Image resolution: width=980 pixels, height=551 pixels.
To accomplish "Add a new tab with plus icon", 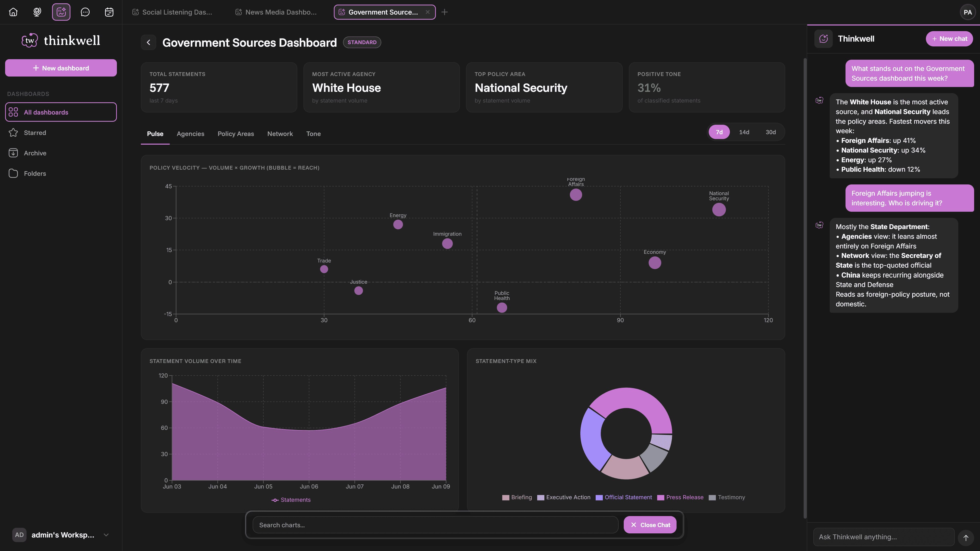I will tap(444, 12).
